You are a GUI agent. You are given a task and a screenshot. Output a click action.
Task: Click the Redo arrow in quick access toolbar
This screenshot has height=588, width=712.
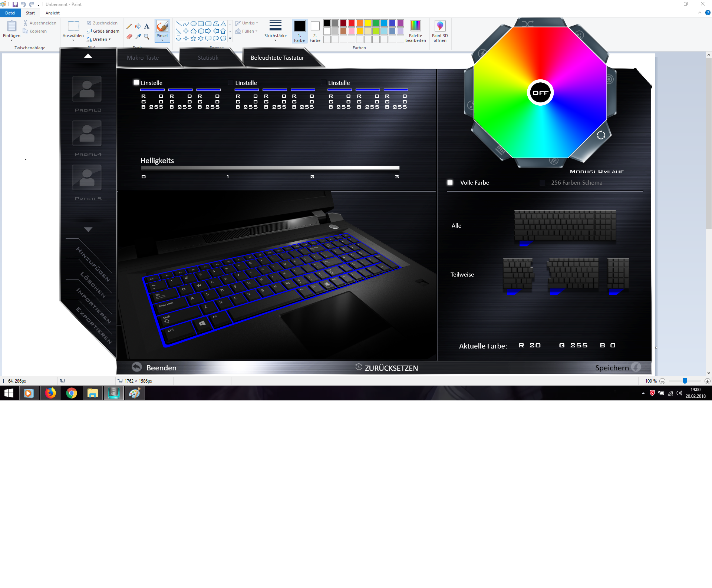pyautogui.click(x=32, y=4)
